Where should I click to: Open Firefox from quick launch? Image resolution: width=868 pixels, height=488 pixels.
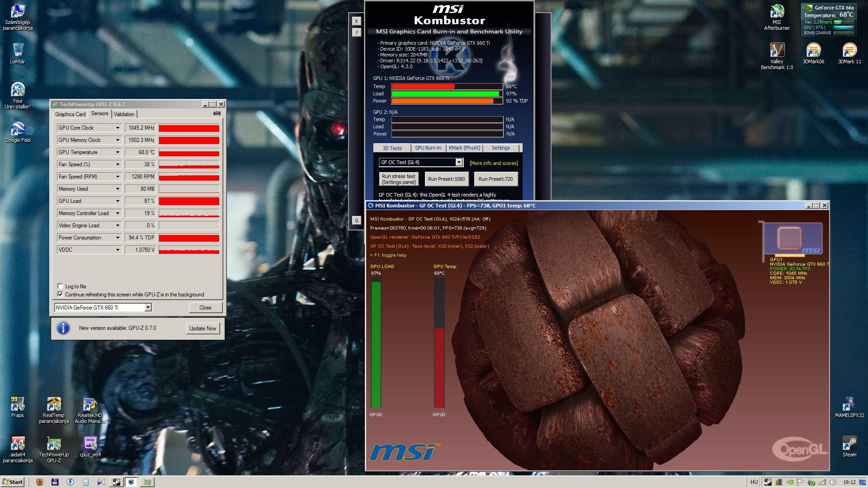pyautogui.click(x=39, y=482)
